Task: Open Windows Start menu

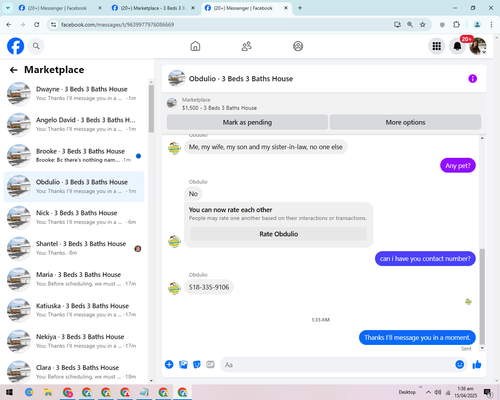Action: tap(9, 392)
